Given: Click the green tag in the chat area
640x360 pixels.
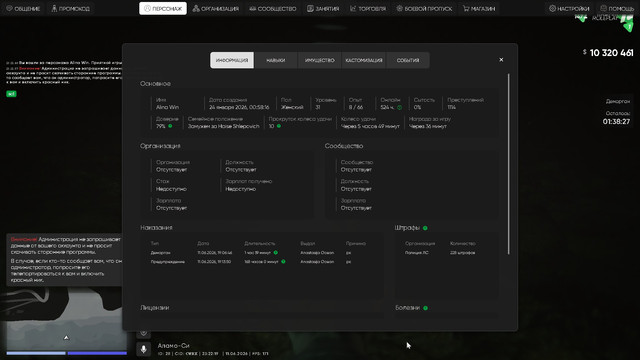Looking at the screenshot, I should click(x=11, y=94).
